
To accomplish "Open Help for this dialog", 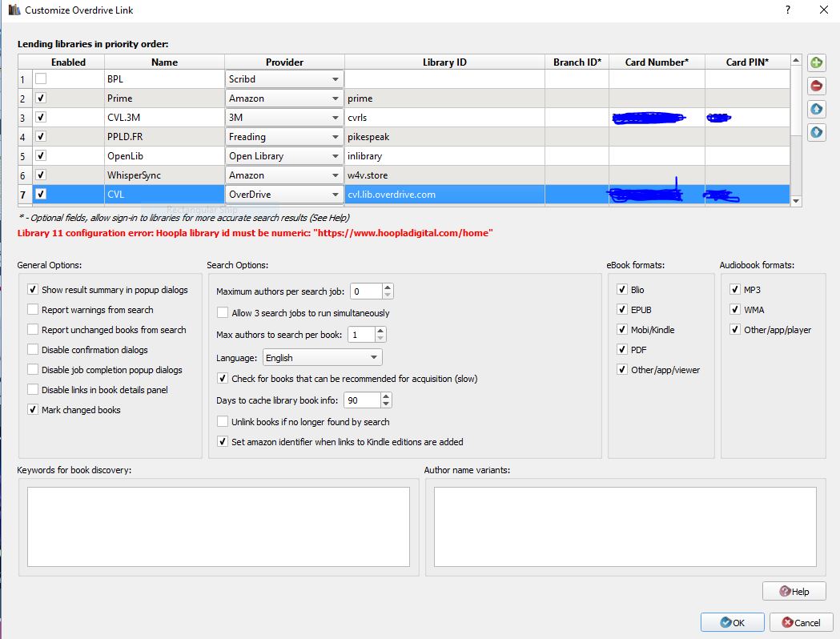I will (x=794, y=591).
